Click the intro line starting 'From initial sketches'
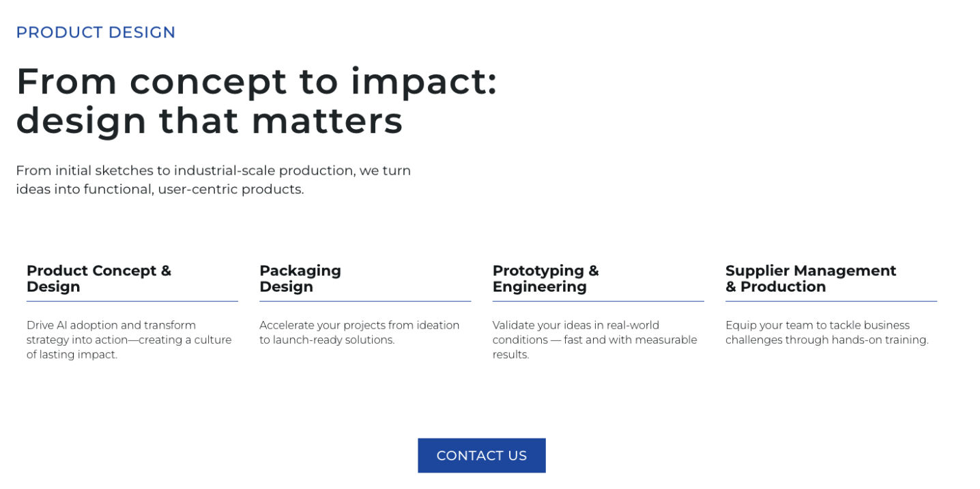Screen dimensions: 980x489 tap(213, 171)
